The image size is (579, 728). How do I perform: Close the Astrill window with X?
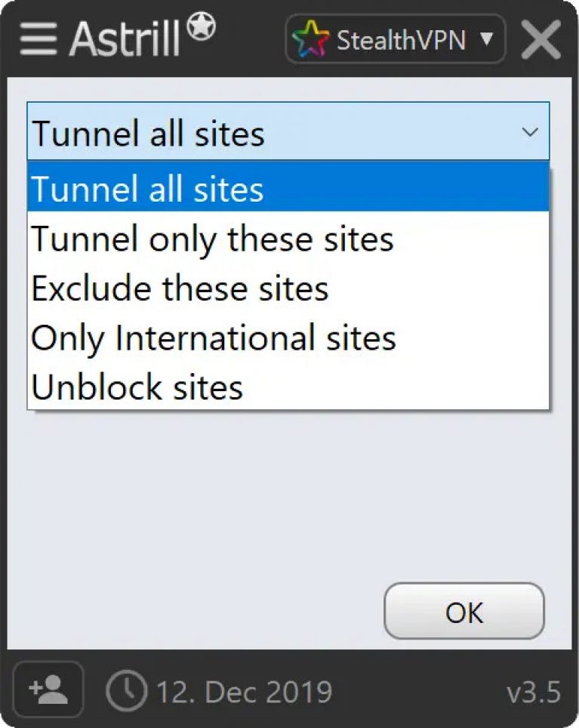(541, 39)
